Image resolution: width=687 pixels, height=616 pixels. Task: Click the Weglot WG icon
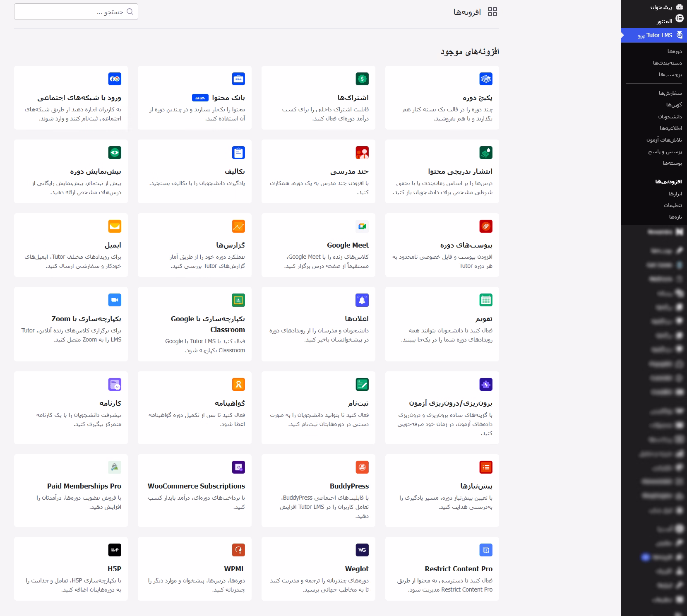click(x=362, y=550)
